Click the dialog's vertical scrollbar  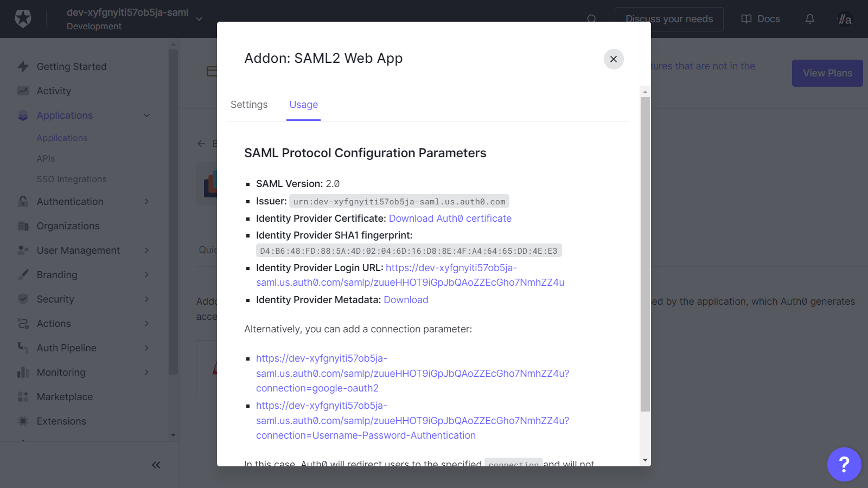pos(645,255)
